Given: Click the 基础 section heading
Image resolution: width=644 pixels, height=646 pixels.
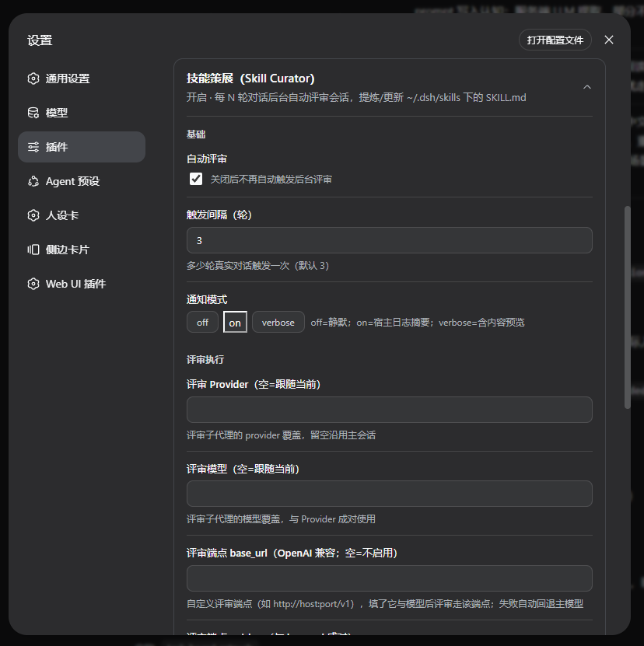Looking at the screenshot, I should coord(196,134).
